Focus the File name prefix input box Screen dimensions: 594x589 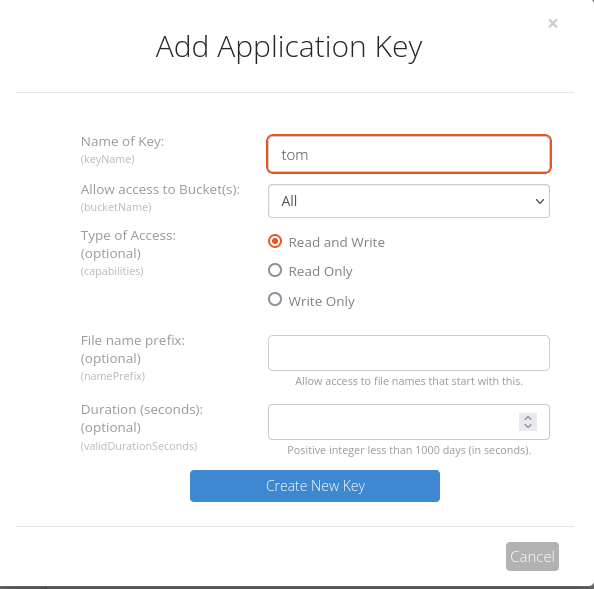click(409, 353)
